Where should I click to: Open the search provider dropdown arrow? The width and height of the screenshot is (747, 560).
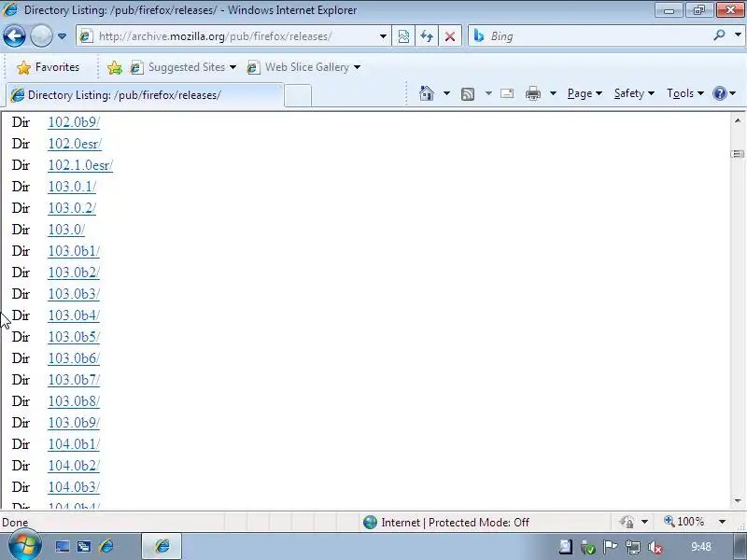(x=738, y=35)
